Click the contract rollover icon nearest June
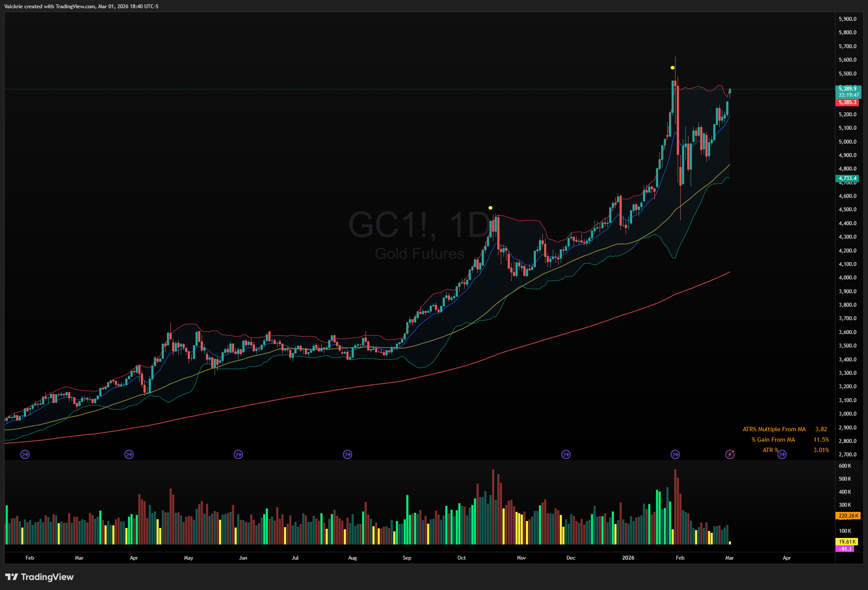 tap(238, 454)
